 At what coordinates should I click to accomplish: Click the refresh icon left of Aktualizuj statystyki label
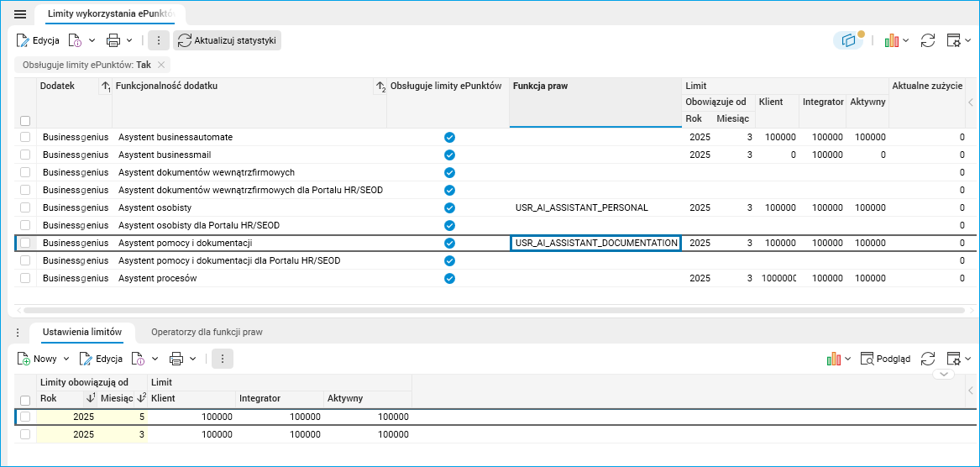coord(184,40)
